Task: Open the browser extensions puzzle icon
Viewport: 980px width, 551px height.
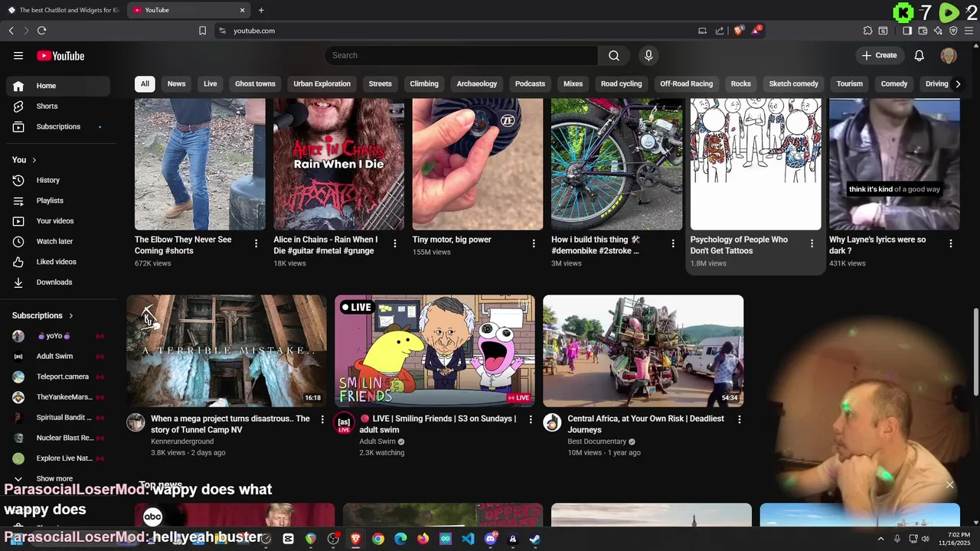Action: coord(867,31)
